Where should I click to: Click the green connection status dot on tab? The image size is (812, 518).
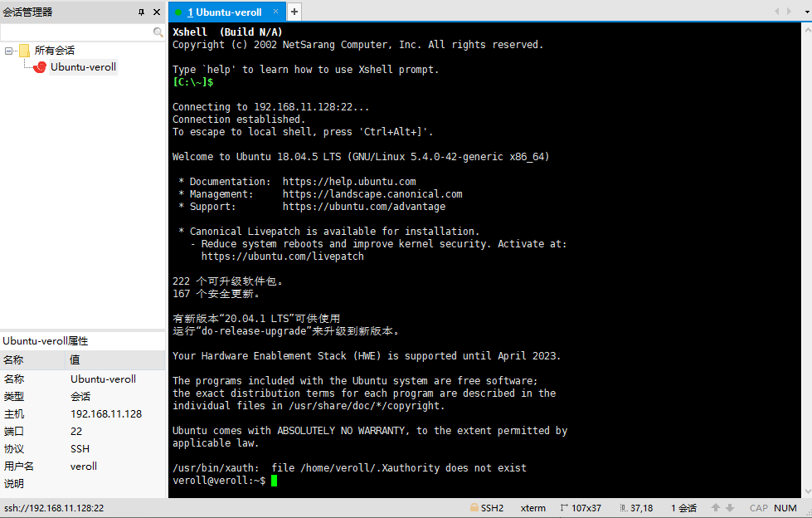pos(178,12)
